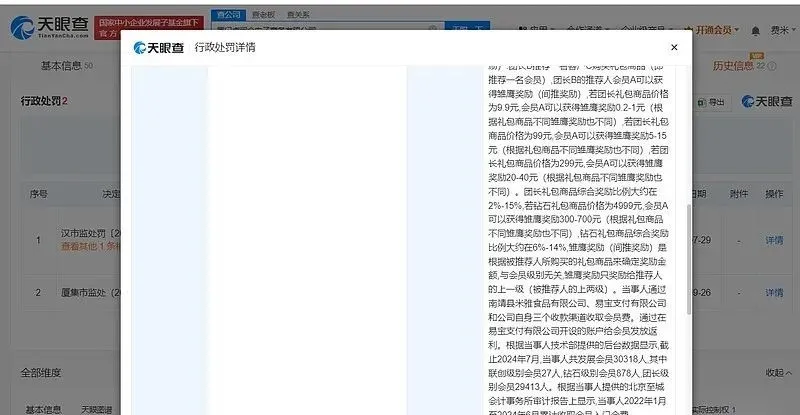The image size is (800, 415).
Task: Open the 费米 user account dropdown
Action: click(x=782, y=31)
